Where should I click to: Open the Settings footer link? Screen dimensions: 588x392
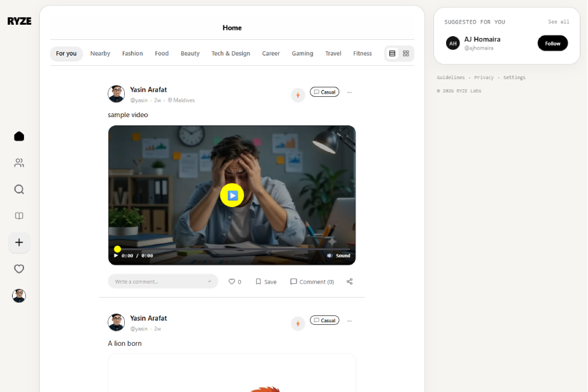pyautogui.click(x=514, y=77)
